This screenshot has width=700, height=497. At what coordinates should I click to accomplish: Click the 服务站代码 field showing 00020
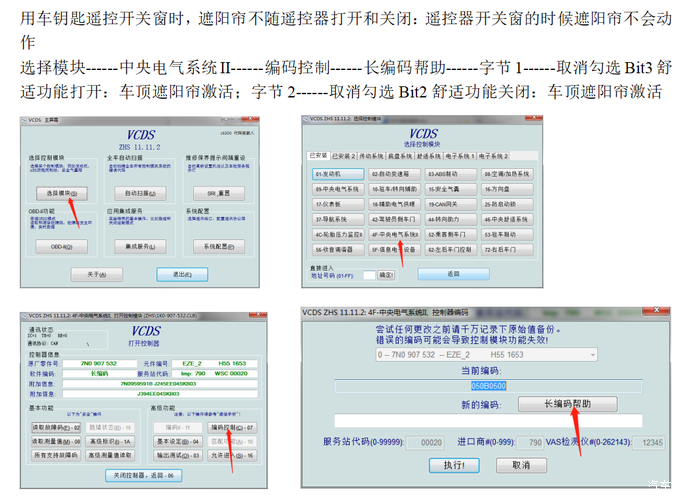pos(425,443)
